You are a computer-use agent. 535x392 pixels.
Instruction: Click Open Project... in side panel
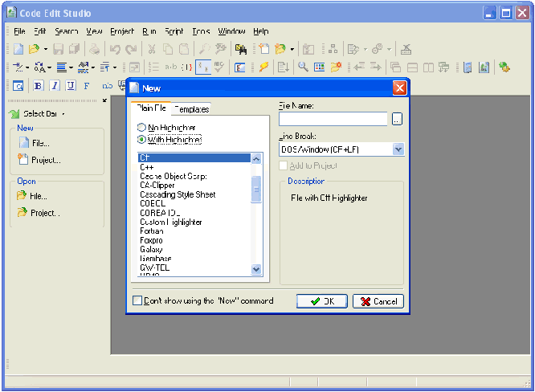39,213
